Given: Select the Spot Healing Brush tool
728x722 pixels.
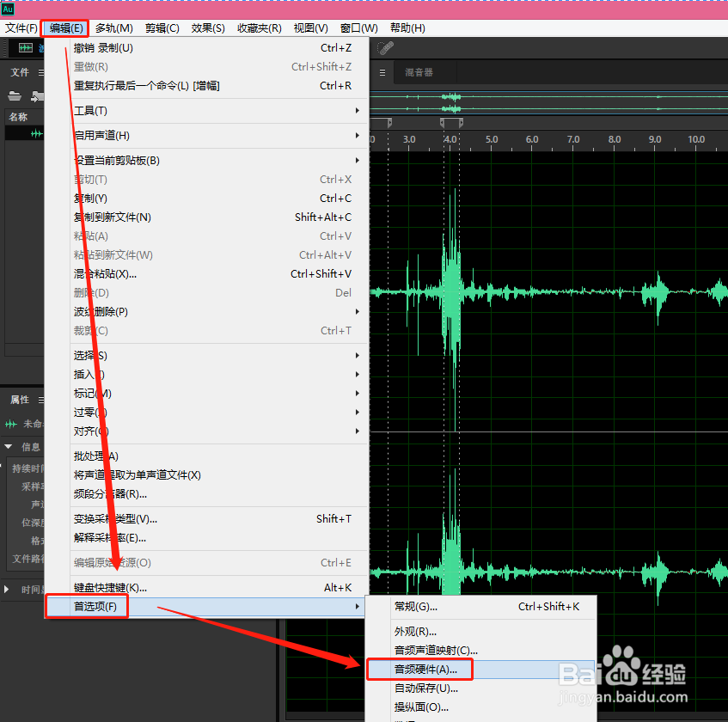Looking at the screenshot, I should coord(385,48).
